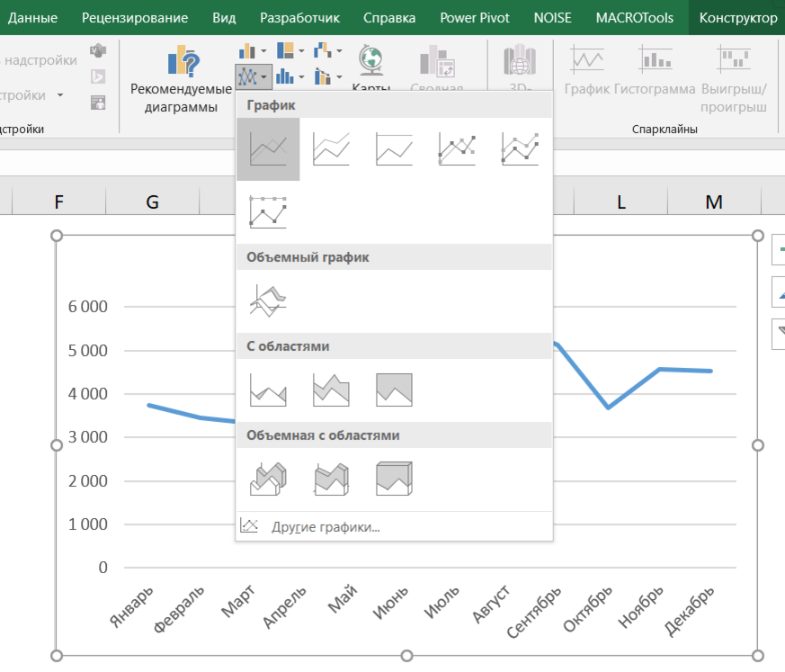Click the top-left chart resize handle
The image size is (785, 672).
coord(57,236)
